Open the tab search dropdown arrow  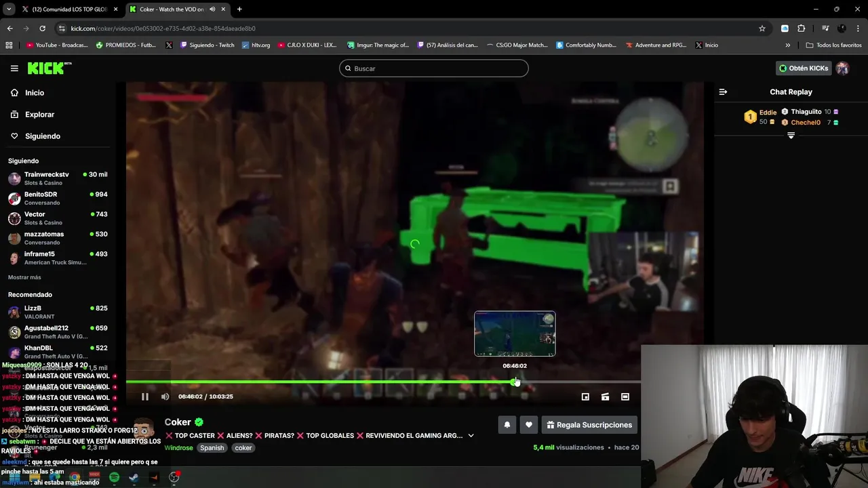tap(9, 9)
